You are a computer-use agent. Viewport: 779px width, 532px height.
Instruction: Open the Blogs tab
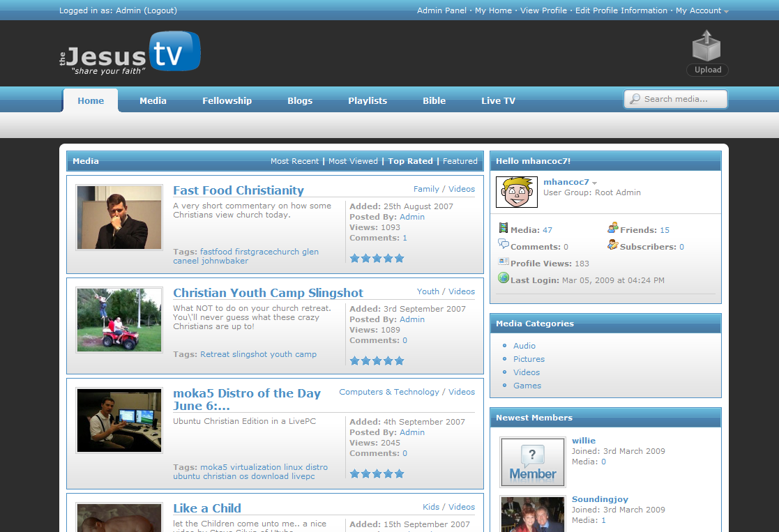[x=300, y=100]
